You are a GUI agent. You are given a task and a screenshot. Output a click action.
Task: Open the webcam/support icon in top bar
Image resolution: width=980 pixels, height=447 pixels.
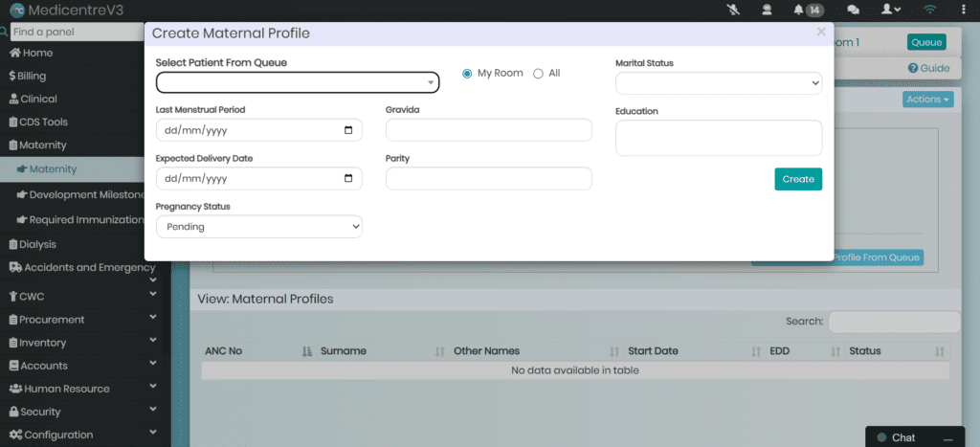pos(767,10)
